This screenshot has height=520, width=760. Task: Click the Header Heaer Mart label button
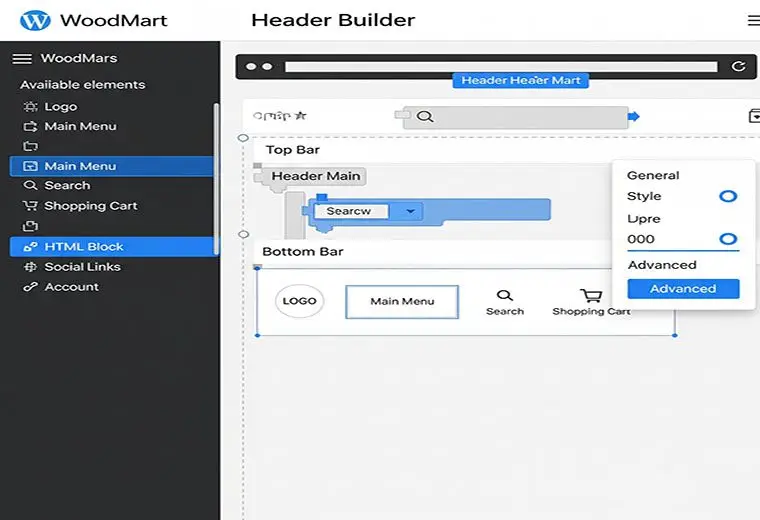coord(521,80)
